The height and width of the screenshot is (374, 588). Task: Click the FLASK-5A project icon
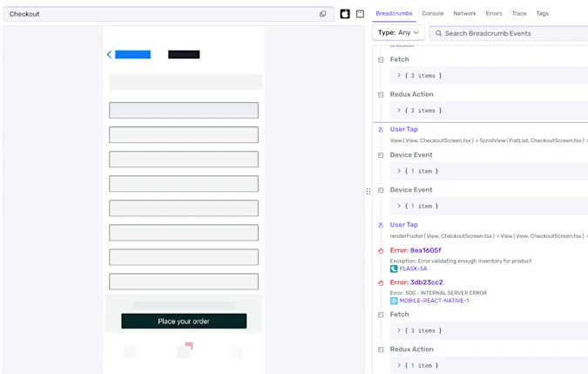394,269
